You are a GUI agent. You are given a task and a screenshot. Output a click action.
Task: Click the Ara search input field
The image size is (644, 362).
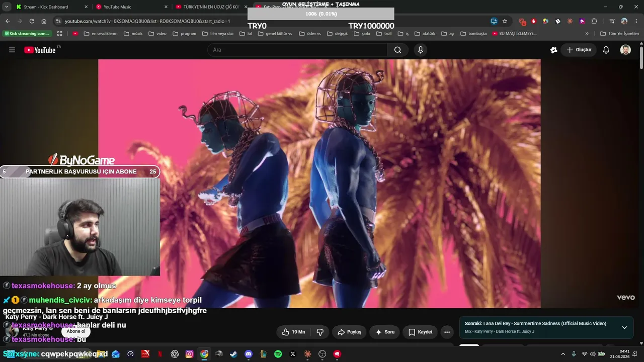pos(297,50)
